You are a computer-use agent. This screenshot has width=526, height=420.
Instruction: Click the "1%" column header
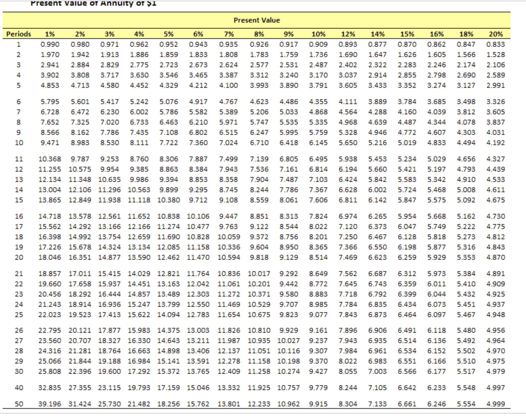50,34
